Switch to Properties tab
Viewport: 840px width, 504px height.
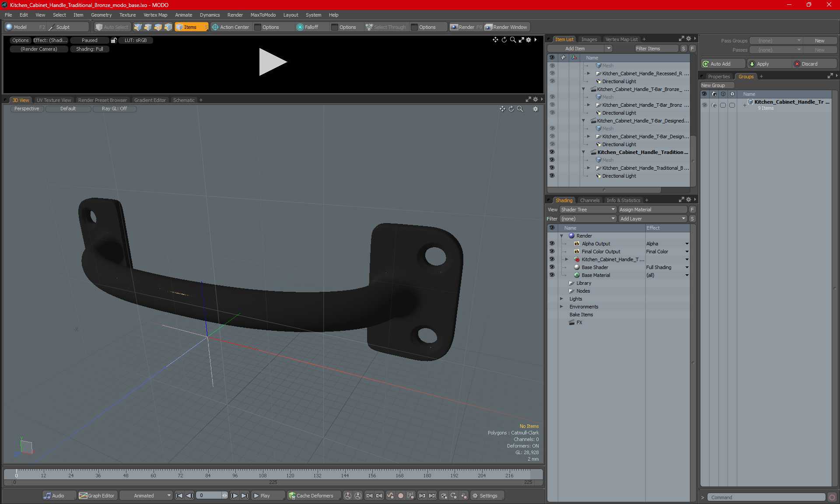(719, 77)
